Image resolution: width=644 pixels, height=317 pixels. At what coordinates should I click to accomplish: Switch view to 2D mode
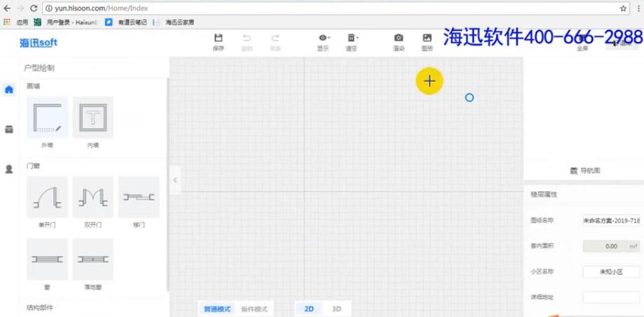tap(309, 309)
